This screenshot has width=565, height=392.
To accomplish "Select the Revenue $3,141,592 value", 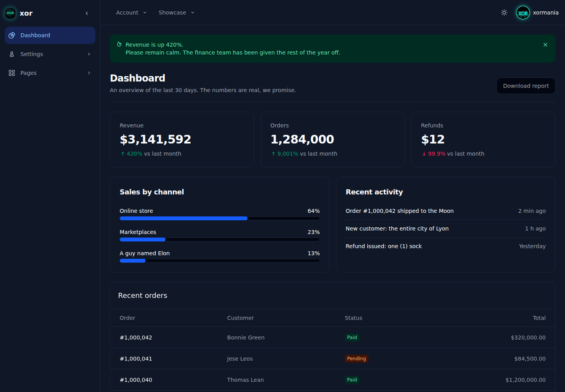I will 155,139.
